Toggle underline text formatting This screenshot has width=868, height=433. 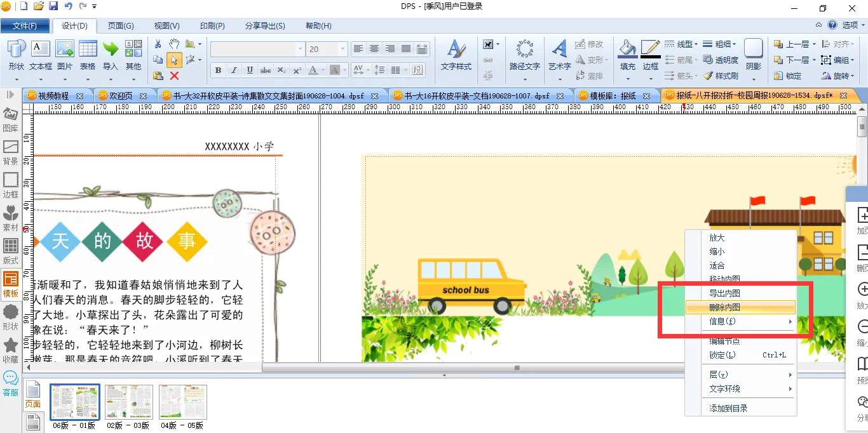pyautogui.click(x=250, y=70)
